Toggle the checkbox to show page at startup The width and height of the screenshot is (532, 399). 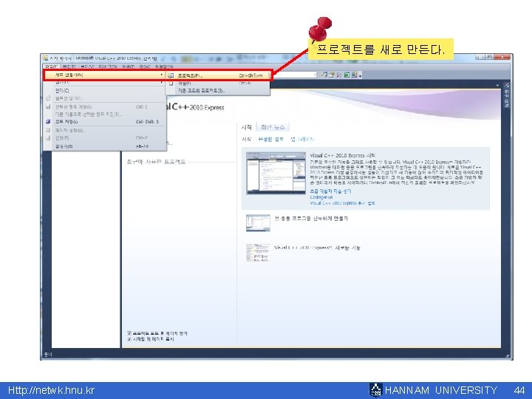coord(129,339)
